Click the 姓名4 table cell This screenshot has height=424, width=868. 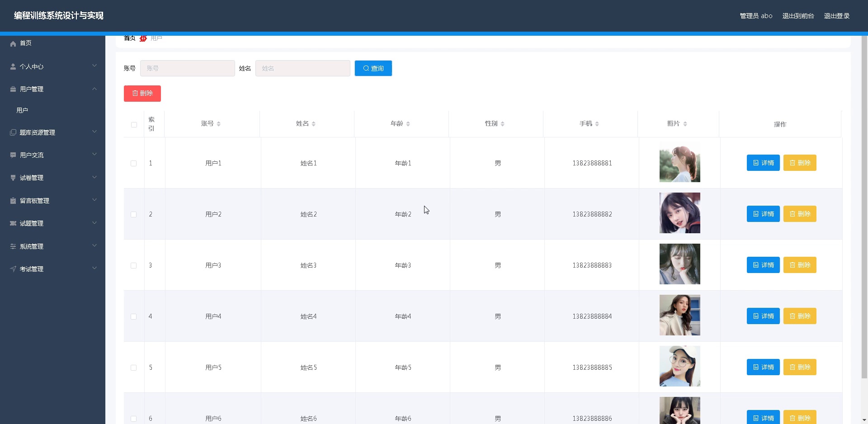pyautogui.click(x=308, y=316)
